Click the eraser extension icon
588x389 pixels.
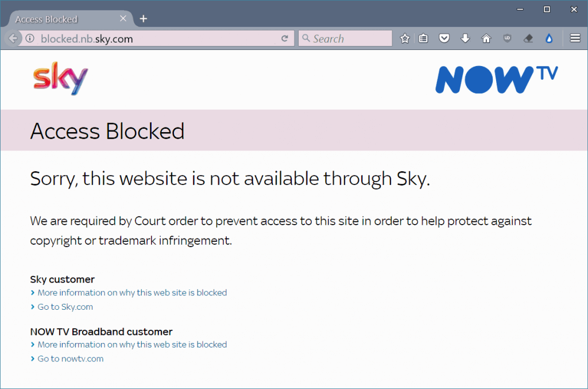pyautogui.click(x=528, y=38)
